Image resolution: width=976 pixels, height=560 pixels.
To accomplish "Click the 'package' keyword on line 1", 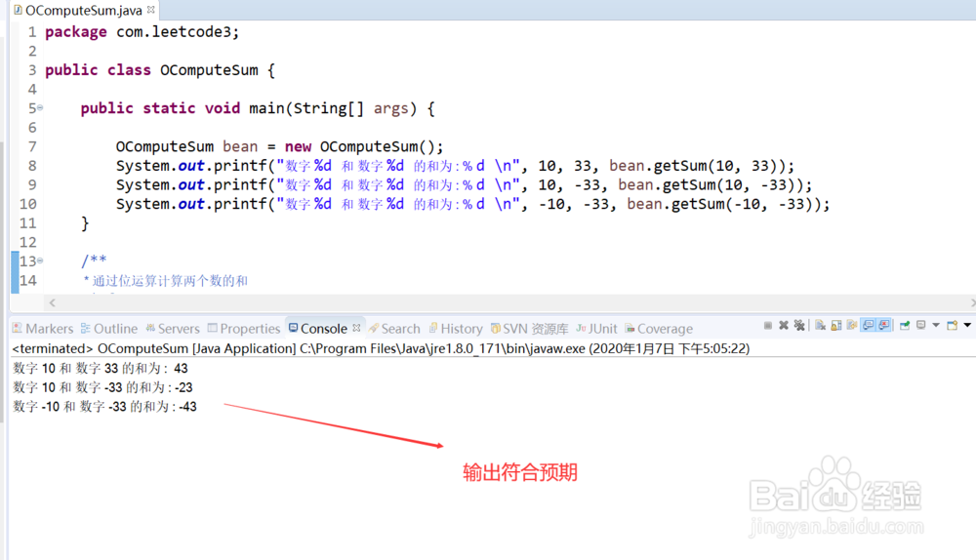I will (x=76, y=32).
